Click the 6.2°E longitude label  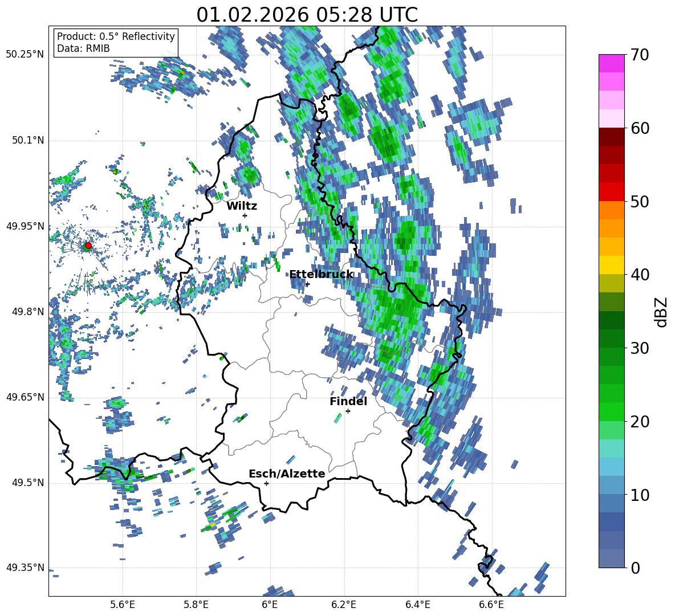[344, 605]
